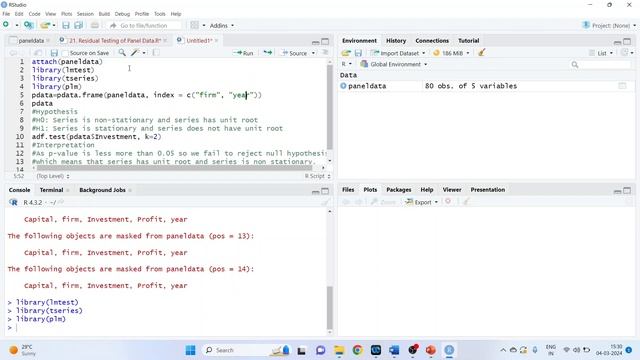Image resolution: width=640 pixels, height=360 pixels.
Task: Switch to the Packages tab
Action: click(398, 190)
